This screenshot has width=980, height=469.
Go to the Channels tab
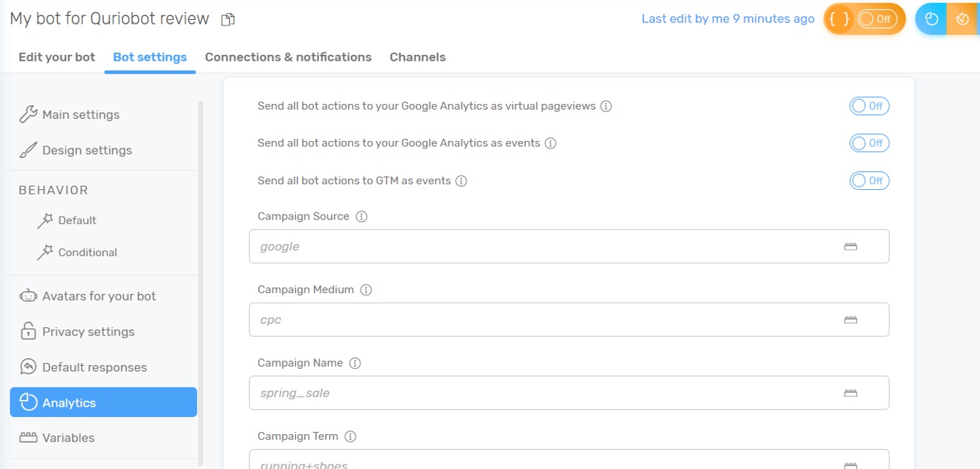click(418, 57)
